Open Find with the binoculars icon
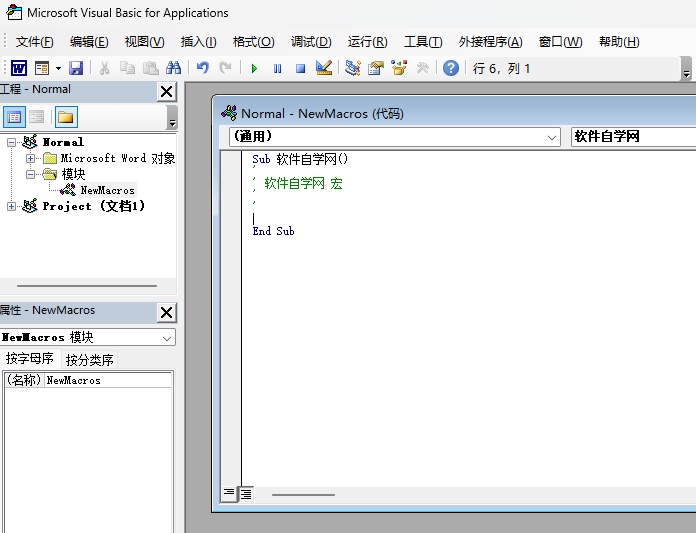696x533 pixels. [174, 68]
